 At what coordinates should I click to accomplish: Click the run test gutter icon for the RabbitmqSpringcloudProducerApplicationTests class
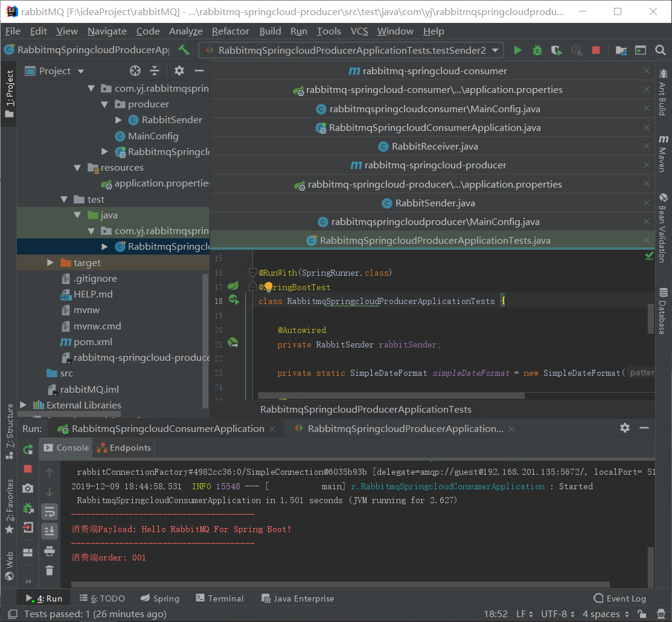click(x=234, y=300)
